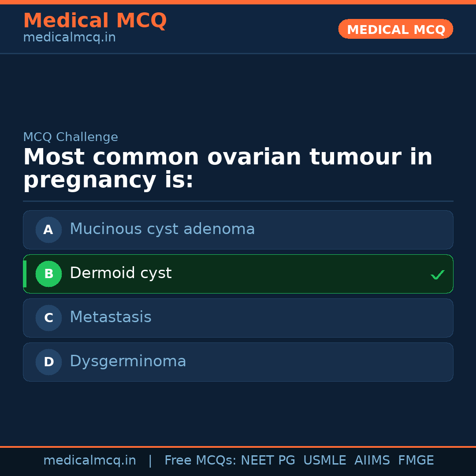This screenshot has width=476, height=476.
Task: Click the green checkmark on the correct answer
Action: coord(438,275)
